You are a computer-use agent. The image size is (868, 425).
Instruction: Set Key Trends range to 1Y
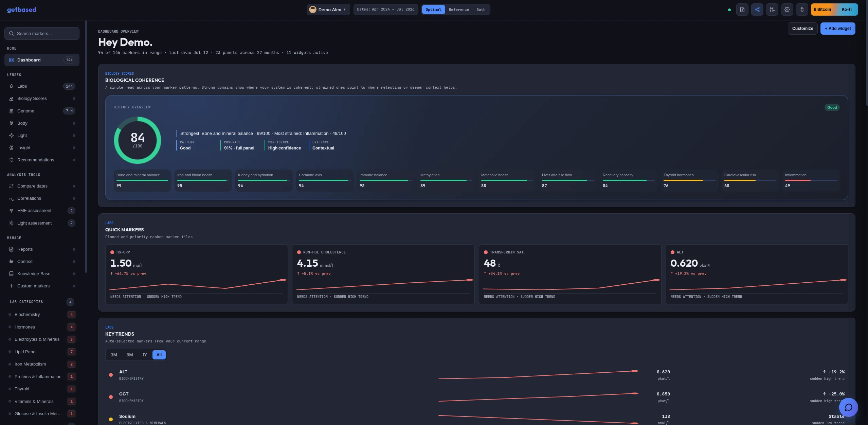[x=145, y=355]
